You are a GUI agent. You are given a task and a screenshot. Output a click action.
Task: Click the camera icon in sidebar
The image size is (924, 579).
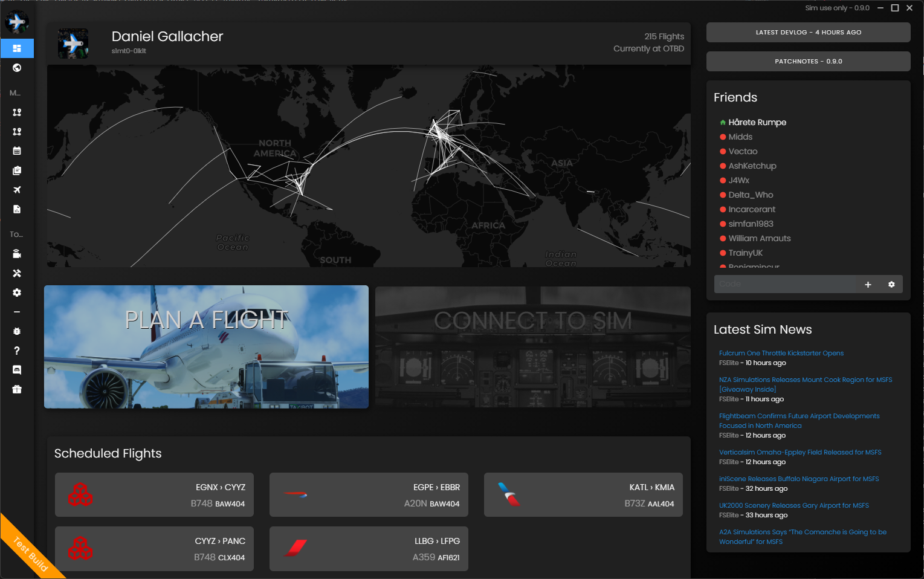tap(17, 254)
